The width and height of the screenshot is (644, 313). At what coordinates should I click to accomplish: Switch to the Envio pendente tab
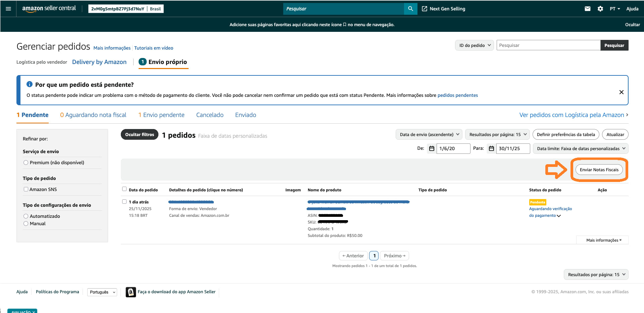point(161,115)
